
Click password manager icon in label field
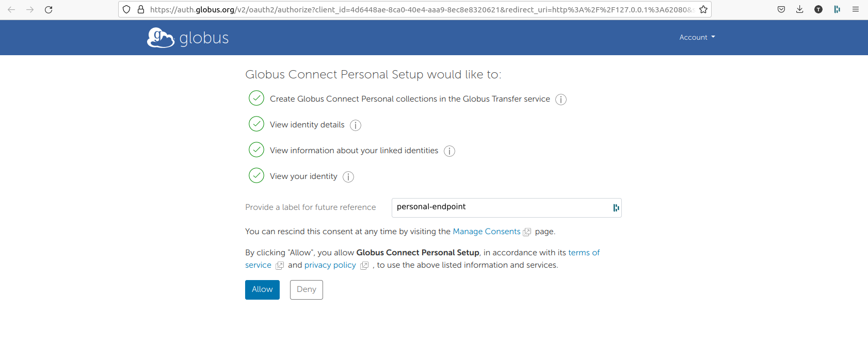[x=616, y=208]
